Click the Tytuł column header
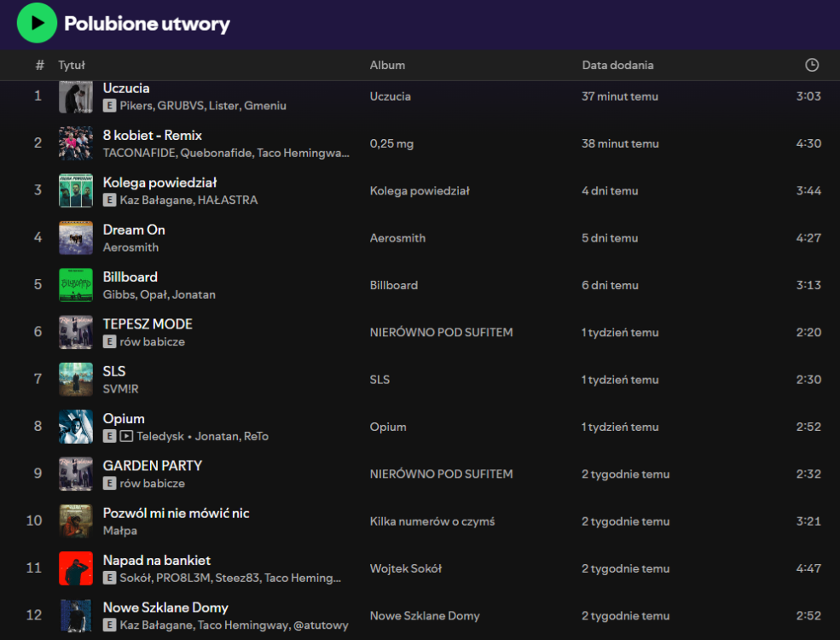 tap(72, 65)
